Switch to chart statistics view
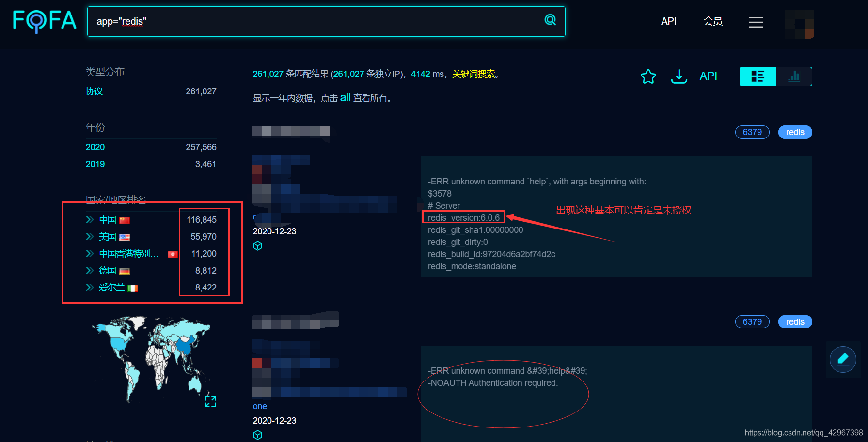Image resolution: width=868 pixels, height=442 pixels. coord(794,76)
